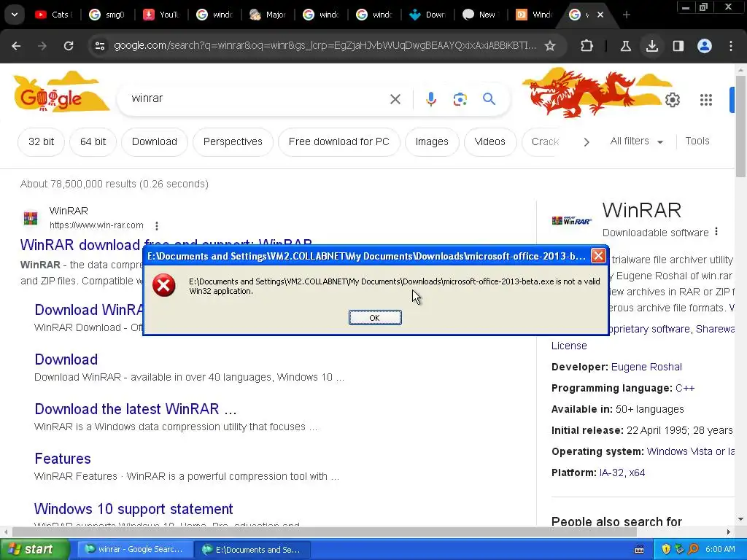Open search Tools

tap(697, 141)
